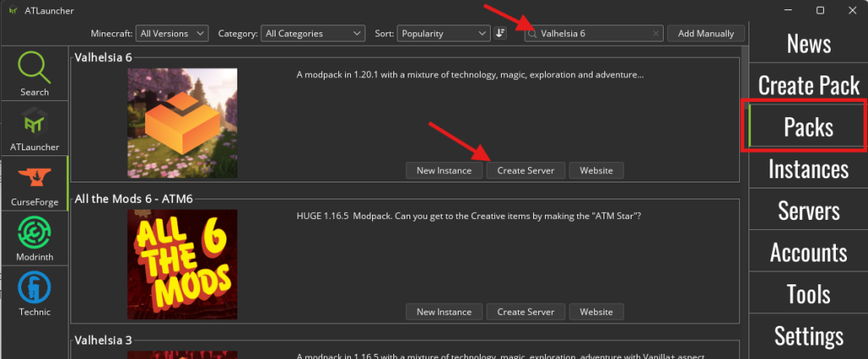The height and width of the screenshot is (359, 868).
Task: Open the Sort Popularity dropdown
Action: [443, 33]
